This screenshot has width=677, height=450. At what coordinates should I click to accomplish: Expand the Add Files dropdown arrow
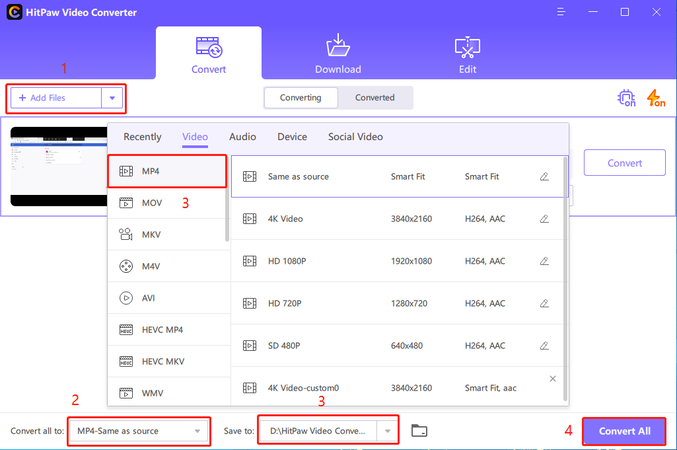pos(113,98)
